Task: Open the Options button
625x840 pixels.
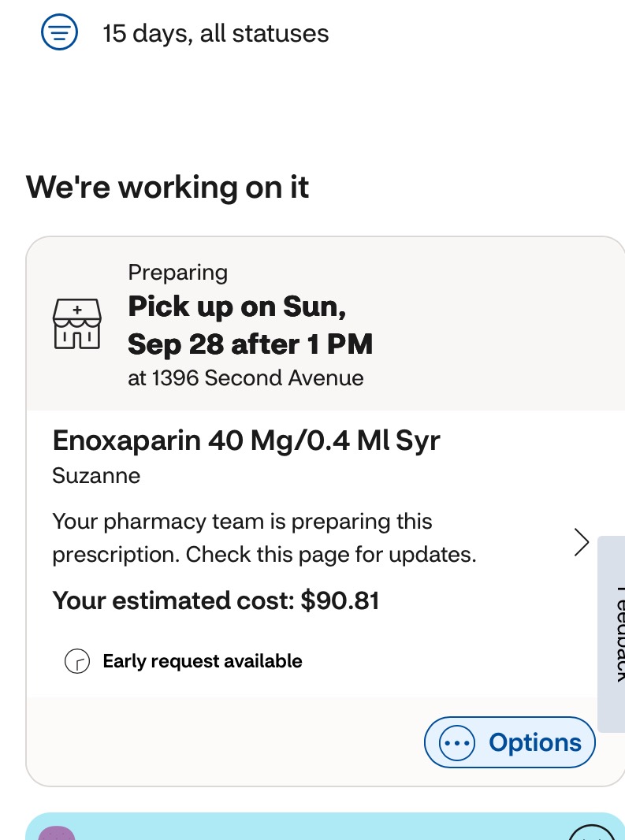Action: [510, 742]
